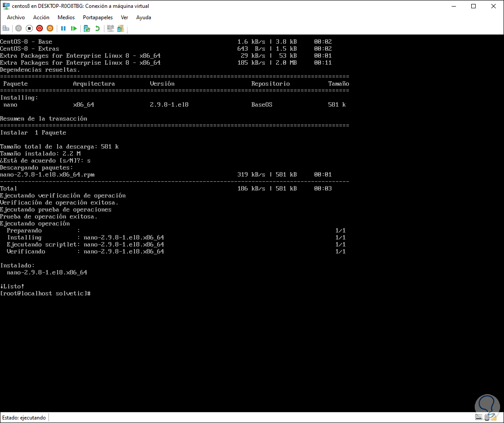Image resolution: width=504 pixels, height=423 pixels.
Task: Click the Ctrl+Alt+Del toolbar icon
Action: (6, 28)
